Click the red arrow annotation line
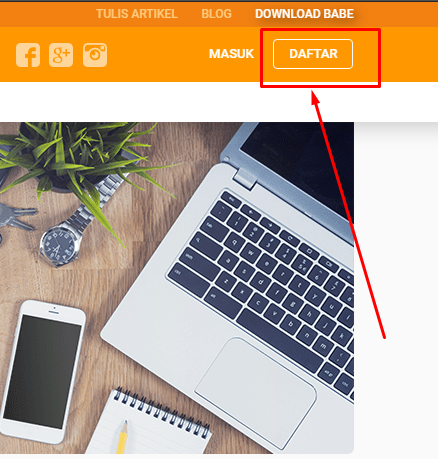The image size is (438, 459). click(349, 215)
